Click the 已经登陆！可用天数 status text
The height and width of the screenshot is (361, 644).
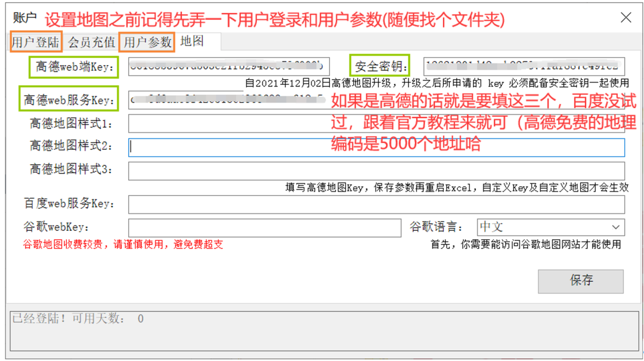click(78, 319)
